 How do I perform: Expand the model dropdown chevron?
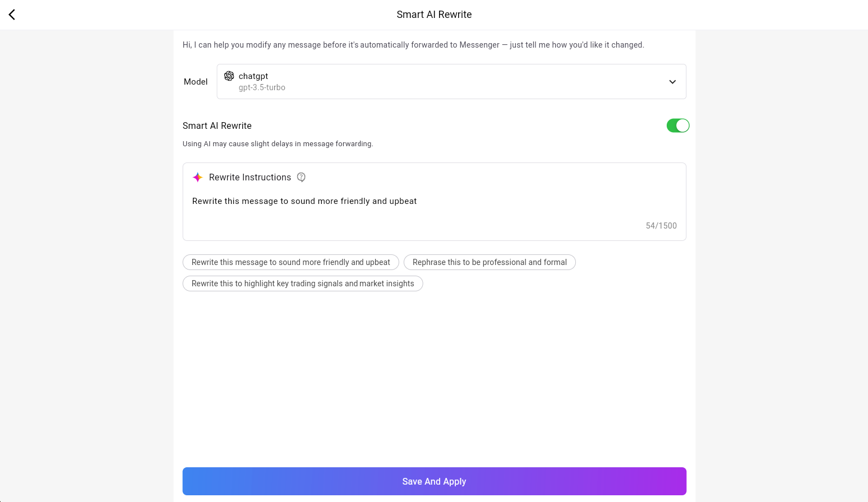pyautogui.click(x=672, y=82)
